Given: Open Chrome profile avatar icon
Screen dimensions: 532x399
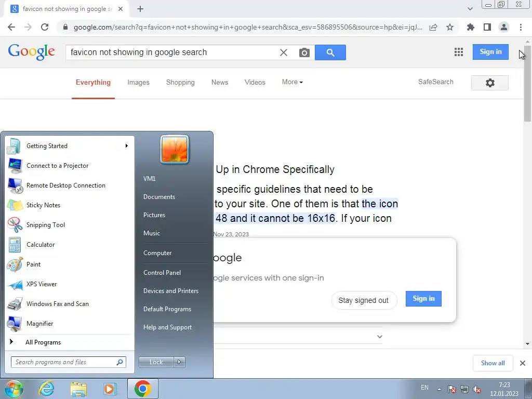Looking at the screenshot, I should tap(504, 27).
